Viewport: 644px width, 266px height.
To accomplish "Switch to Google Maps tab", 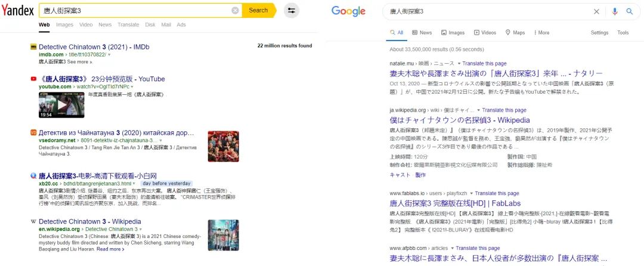I will click(x=515, y=33).
